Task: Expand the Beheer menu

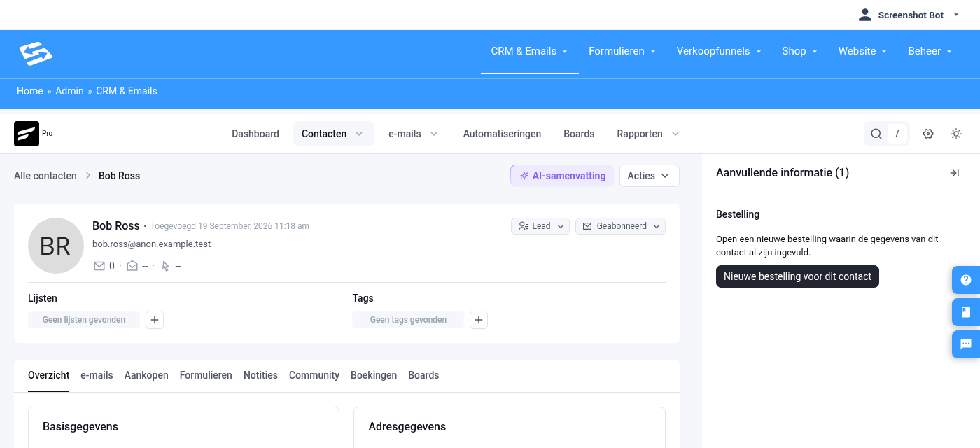Action: 930,51
